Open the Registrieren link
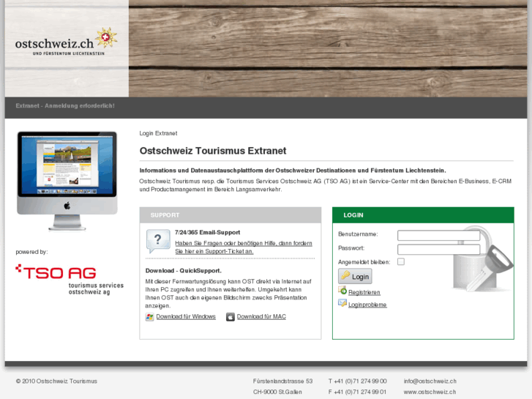This screenshot has width=532, height=399. pyautogui.click(x=364, y=292)
